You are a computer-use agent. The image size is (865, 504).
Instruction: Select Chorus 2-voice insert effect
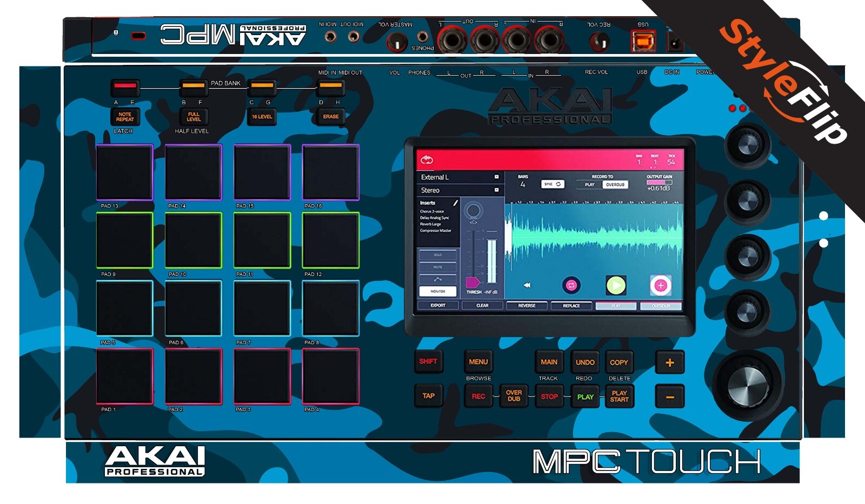click(432, 211)
